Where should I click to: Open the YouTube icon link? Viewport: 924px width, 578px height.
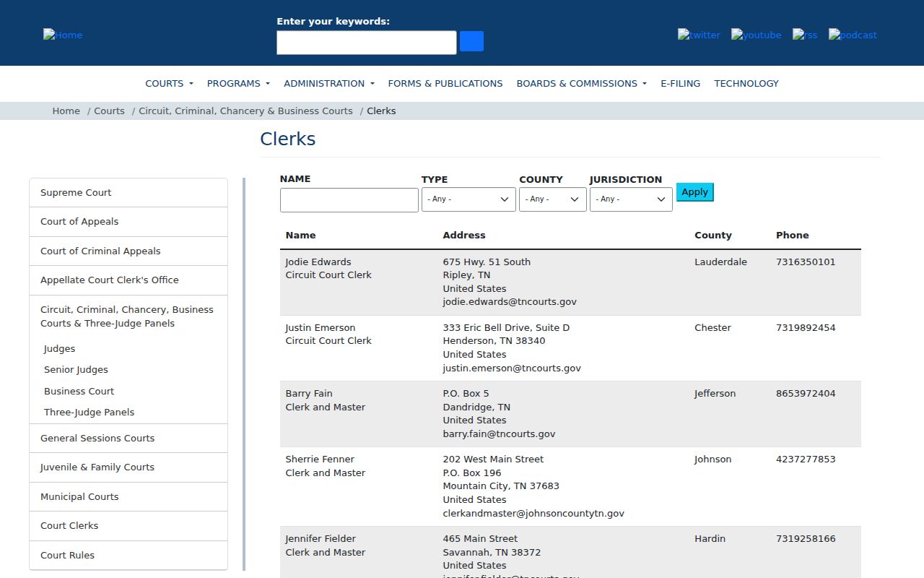point(756,35)
